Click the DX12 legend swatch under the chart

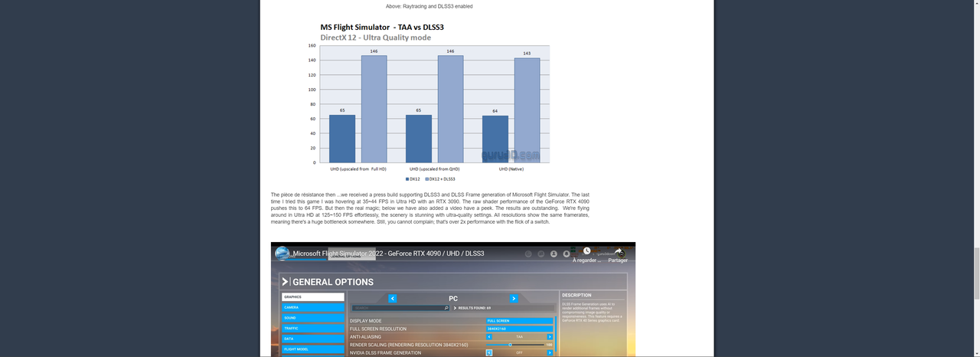click(407, 178)
